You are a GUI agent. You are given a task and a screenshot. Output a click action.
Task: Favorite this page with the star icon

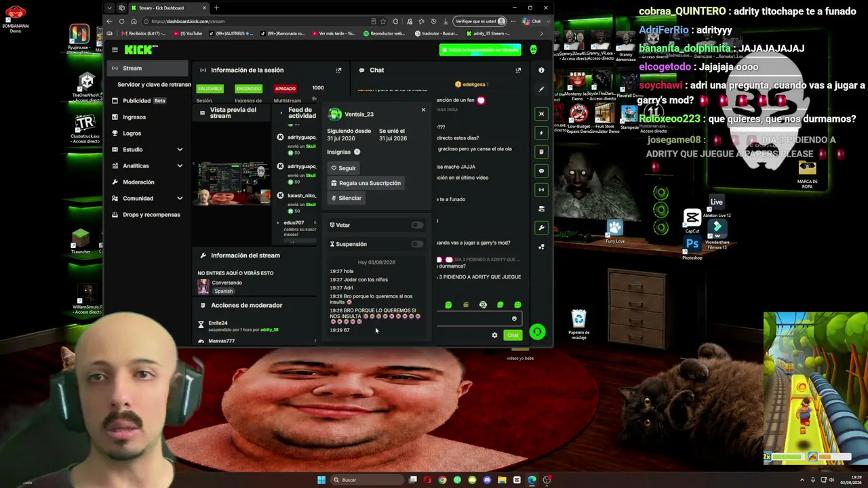pos(383,21)
